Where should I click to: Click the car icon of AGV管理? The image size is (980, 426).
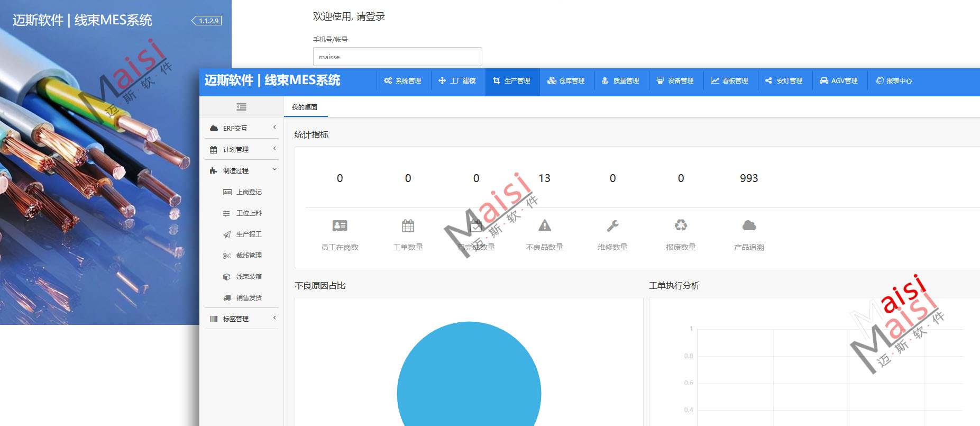coord(824,80)
